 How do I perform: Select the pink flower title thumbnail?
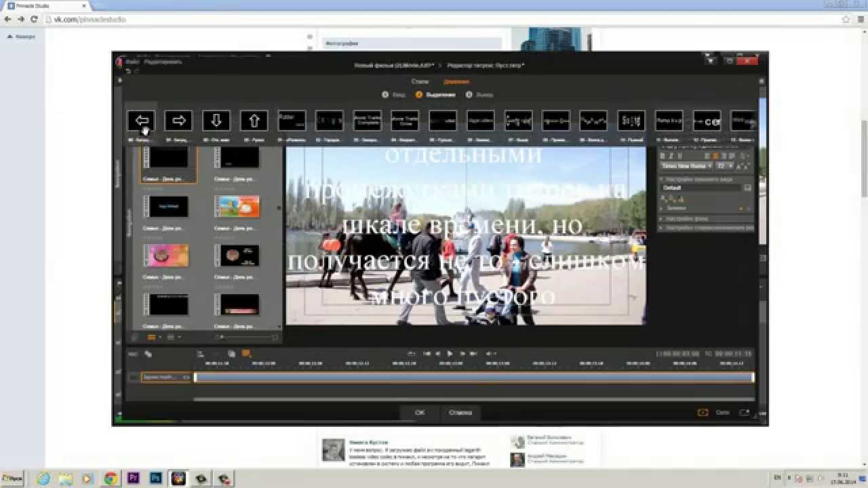tap(167, 255)
